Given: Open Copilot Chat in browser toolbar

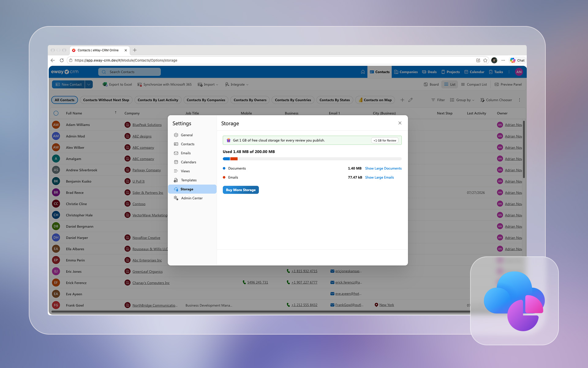Looking at the screenshot, I should click(517, 60).
